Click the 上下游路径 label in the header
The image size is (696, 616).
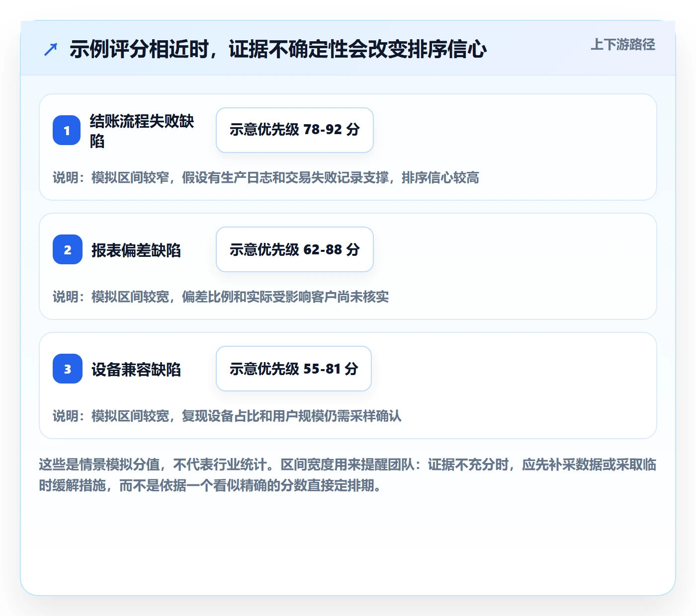[x=622, y=45]
